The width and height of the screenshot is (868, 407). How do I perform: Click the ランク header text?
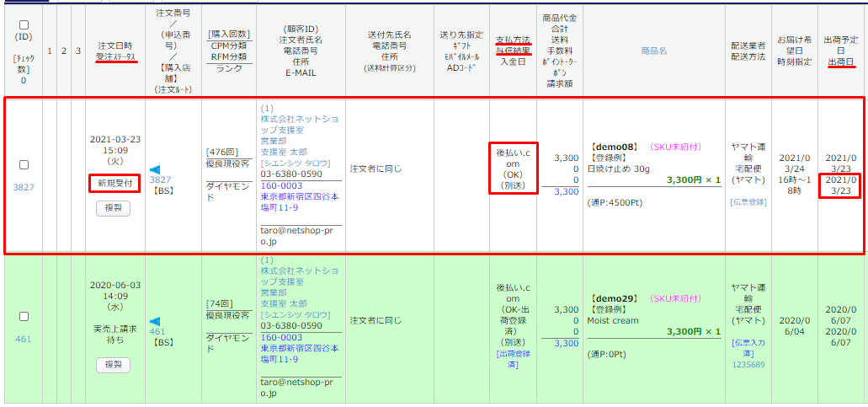(x=228, y=67)
